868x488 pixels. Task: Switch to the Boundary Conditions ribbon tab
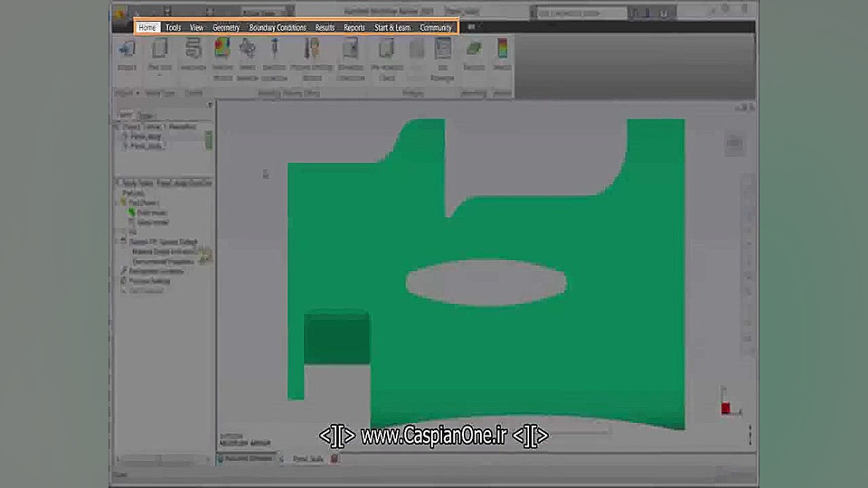[x=278, y=27]
